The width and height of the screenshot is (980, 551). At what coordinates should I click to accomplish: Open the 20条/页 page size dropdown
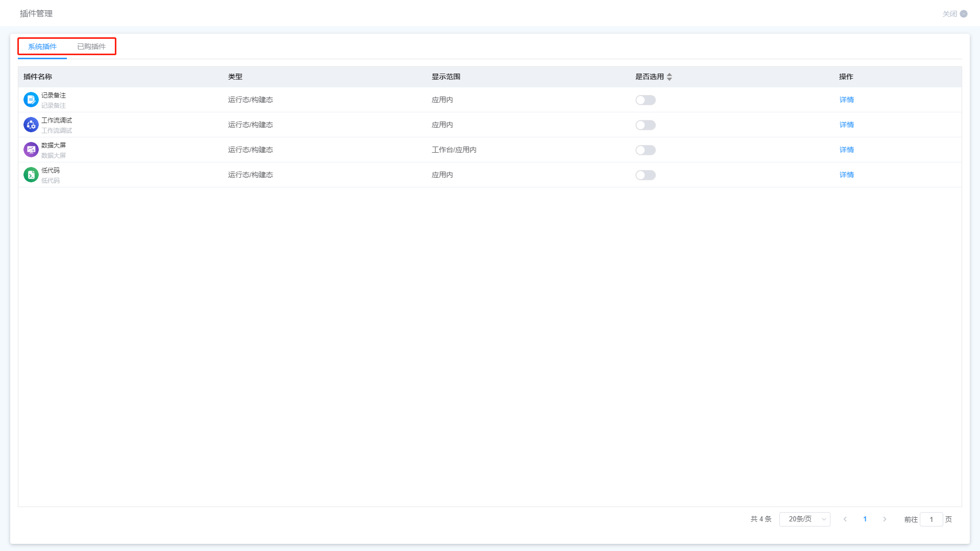click(805, 519)
